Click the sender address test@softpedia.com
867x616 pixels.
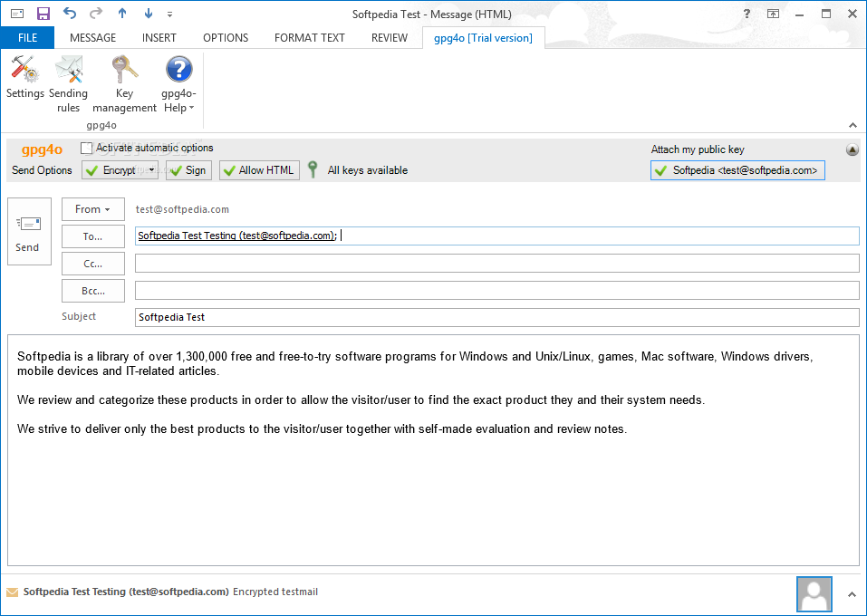tap(182, 209)
